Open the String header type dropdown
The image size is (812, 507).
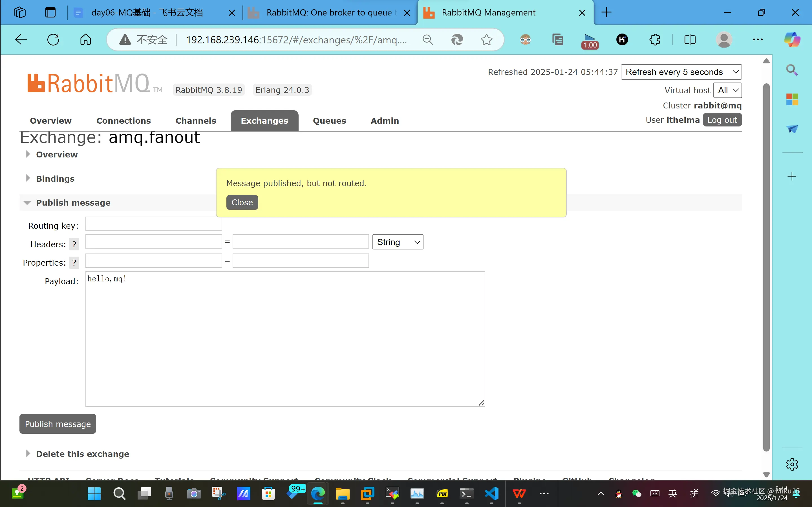pyautogui.click(x=398, y=242)
